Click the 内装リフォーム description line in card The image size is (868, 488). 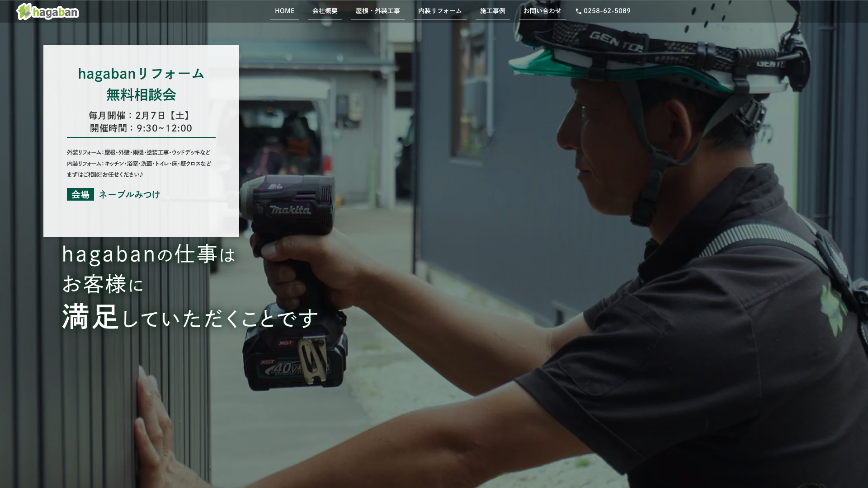(x=139, y=164)
